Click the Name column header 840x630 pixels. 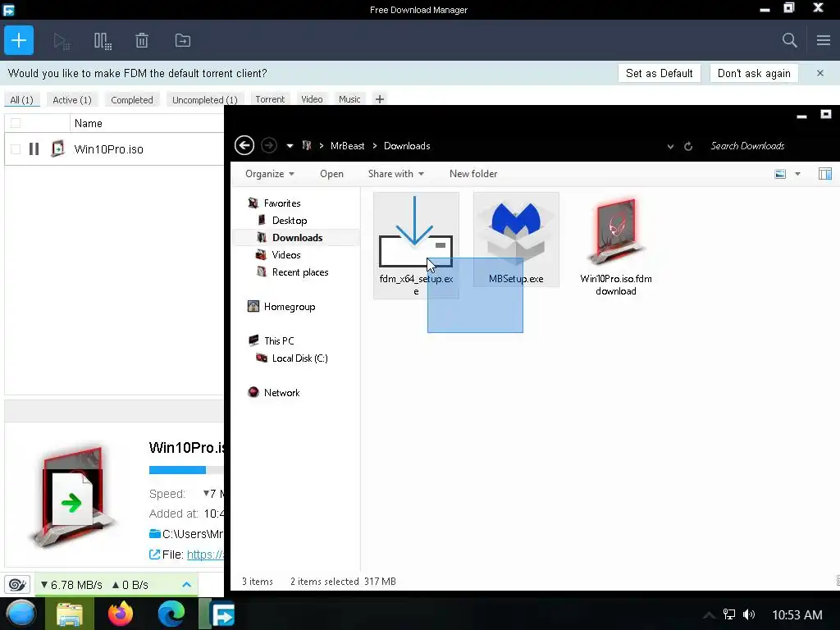click(x=89, y=123)
